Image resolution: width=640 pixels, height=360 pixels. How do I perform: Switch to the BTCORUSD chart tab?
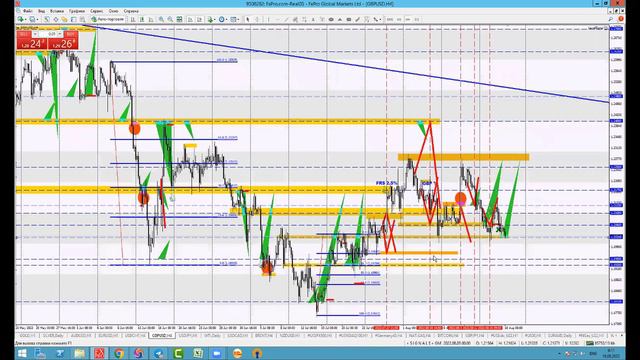(448, 336)
